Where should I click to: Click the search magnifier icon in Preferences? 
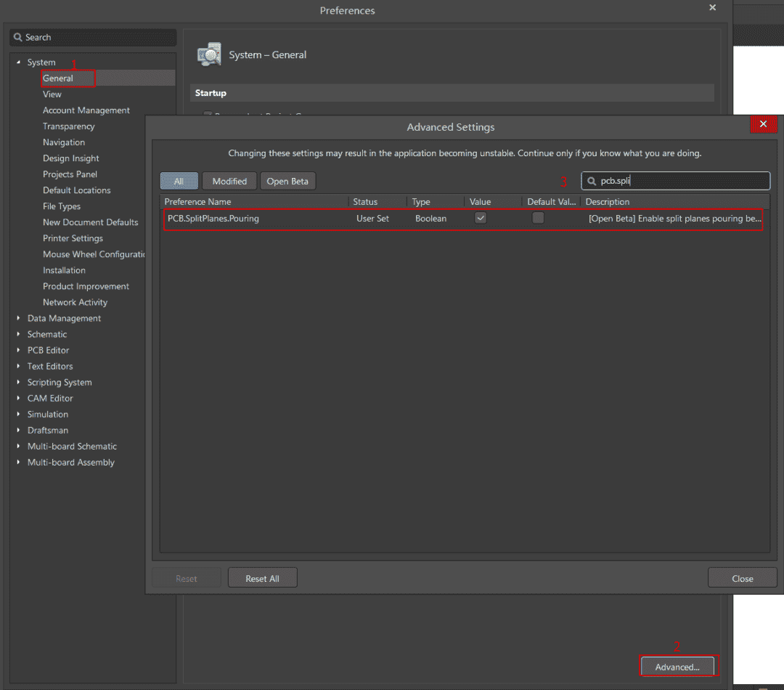(x=18, y=37)
